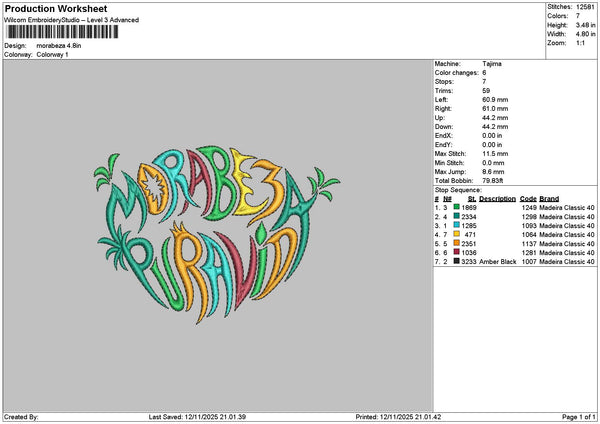Select the thread code 1007

[x=529, y=261]
